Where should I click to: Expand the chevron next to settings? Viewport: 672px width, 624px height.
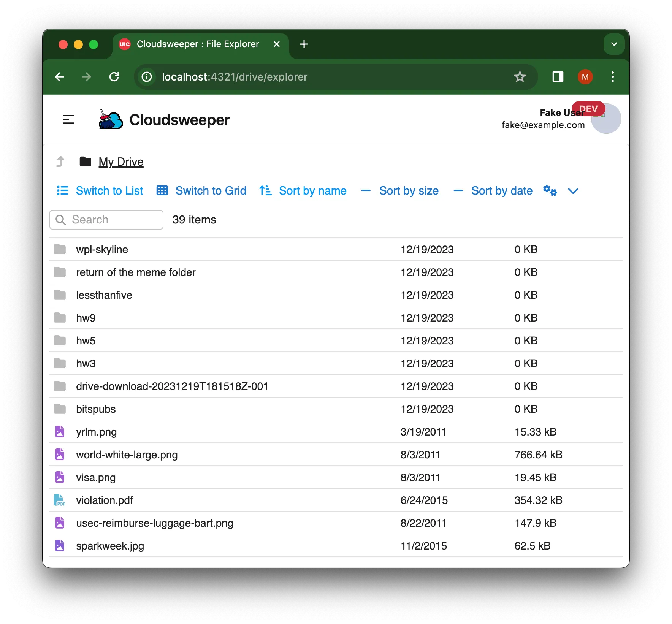573,191
